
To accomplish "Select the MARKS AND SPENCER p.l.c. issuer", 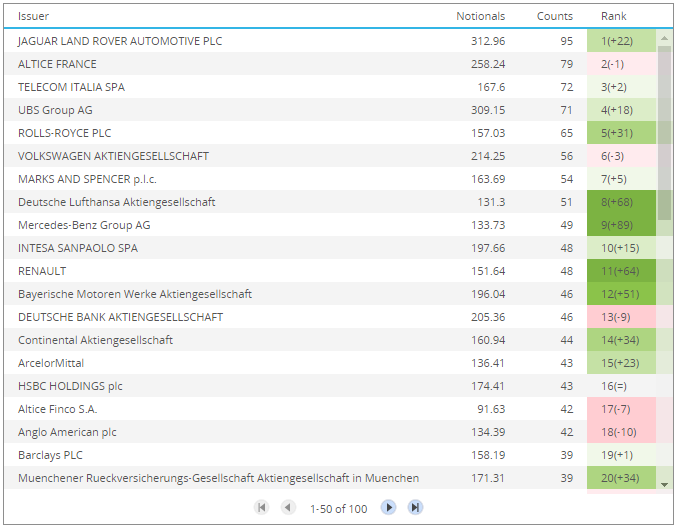I will click(87, 179).
